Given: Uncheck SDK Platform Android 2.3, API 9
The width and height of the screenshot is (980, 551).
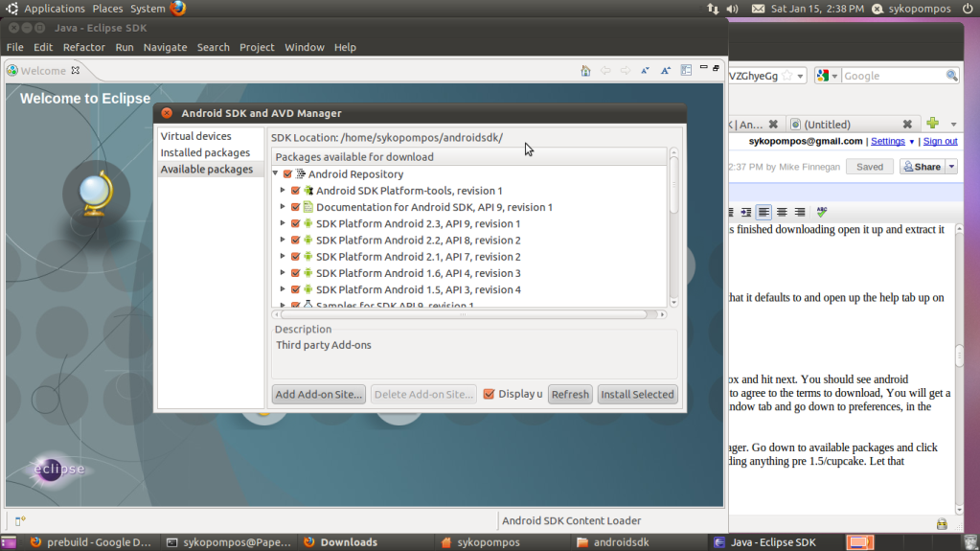Looking at the screenshot, I should (296, 223).
